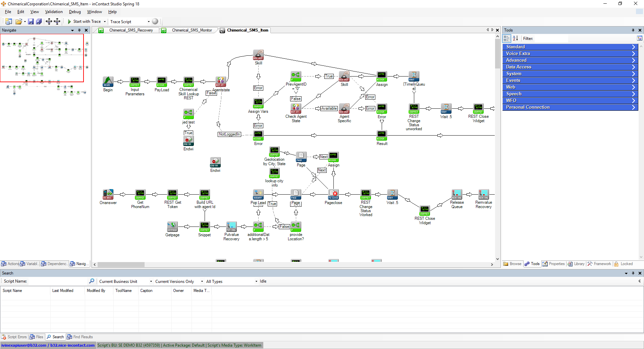
Task: Select the Check Agent State action icon
Action: [x=296, y=108]
